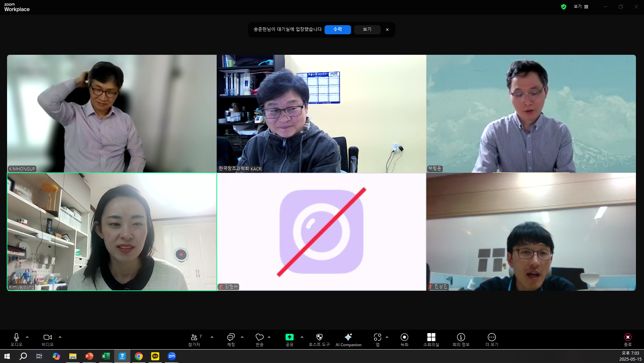Viewport: 644px width, 363px height.
Task: Select 강현수 camera-off tile
Action: (321, 232)
